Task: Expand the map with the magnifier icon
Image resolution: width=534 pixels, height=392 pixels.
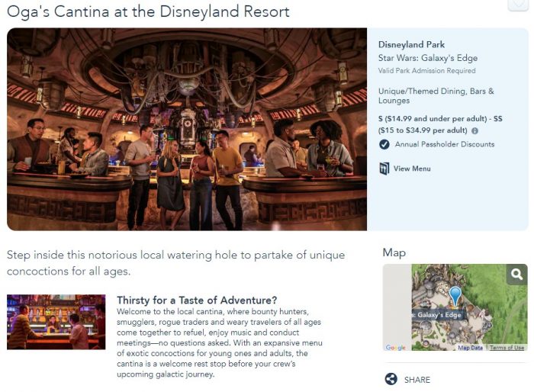Action: pos(516,275)
